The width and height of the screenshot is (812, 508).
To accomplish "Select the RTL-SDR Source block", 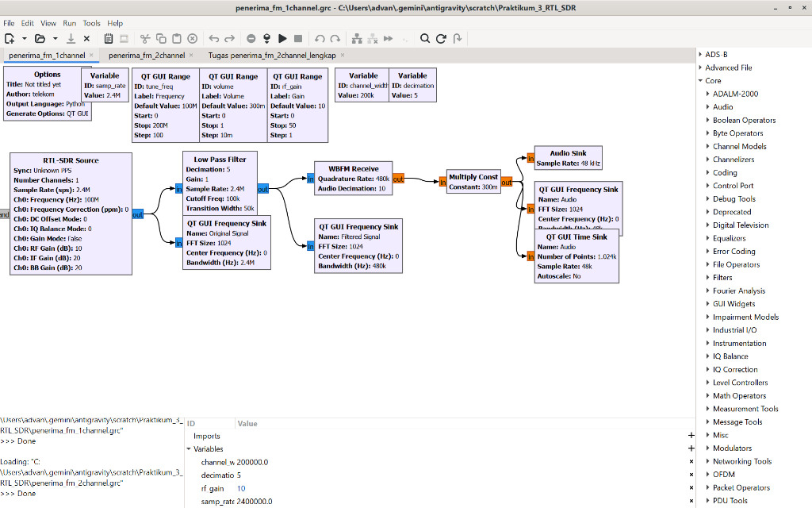I will (x=71, y=214).
